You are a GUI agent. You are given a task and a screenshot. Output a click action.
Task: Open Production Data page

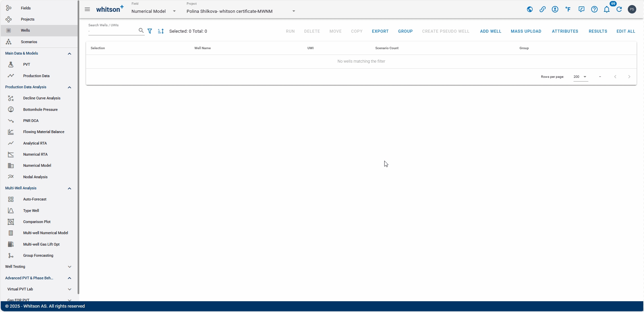tap(39, 76)
